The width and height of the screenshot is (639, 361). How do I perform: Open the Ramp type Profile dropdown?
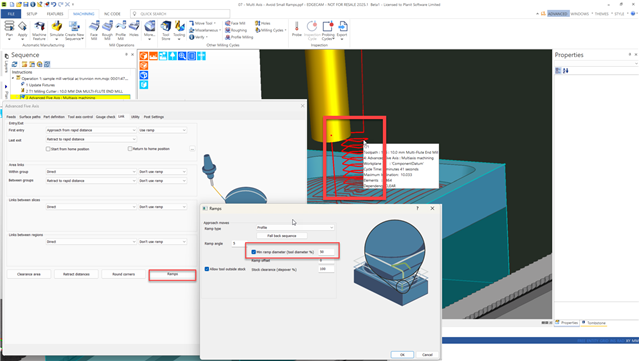[295, 227]
